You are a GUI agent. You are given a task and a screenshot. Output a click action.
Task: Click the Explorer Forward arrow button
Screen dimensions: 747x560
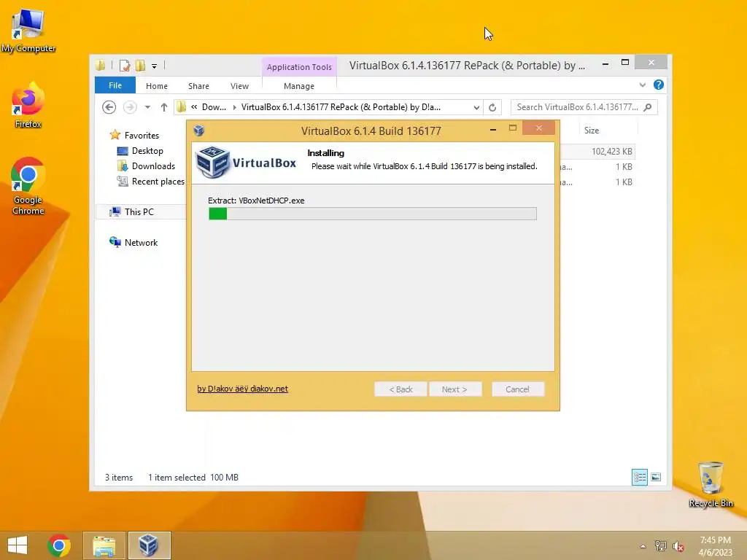coord(130,107)
